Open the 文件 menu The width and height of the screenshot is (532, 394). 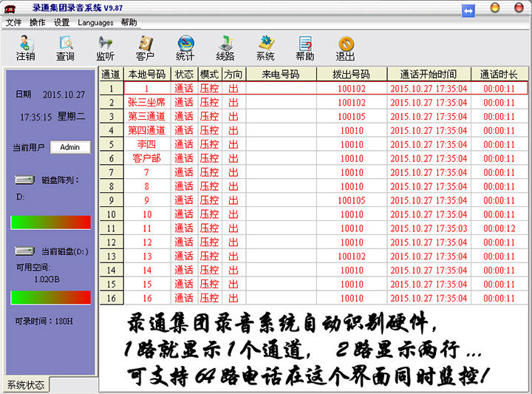(13, 22)
